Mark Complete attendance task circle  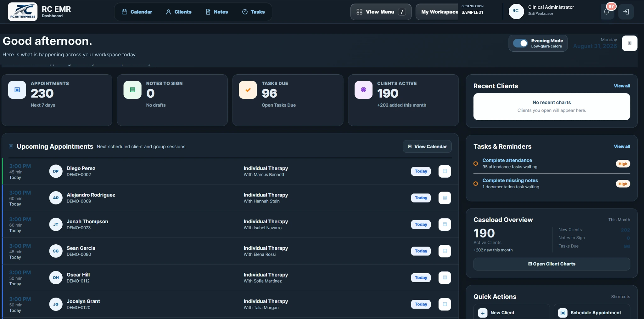click(x=476, y=163)
